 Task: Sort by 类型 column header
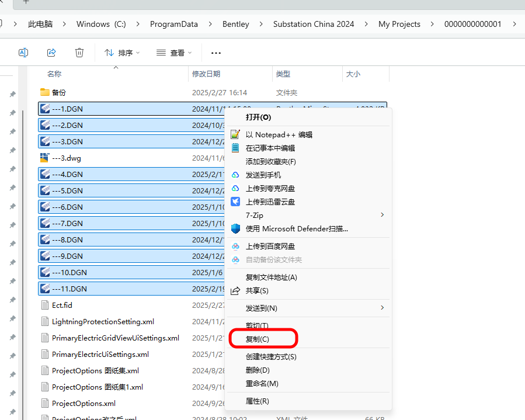pyautogui.click(x=283, y=74)
